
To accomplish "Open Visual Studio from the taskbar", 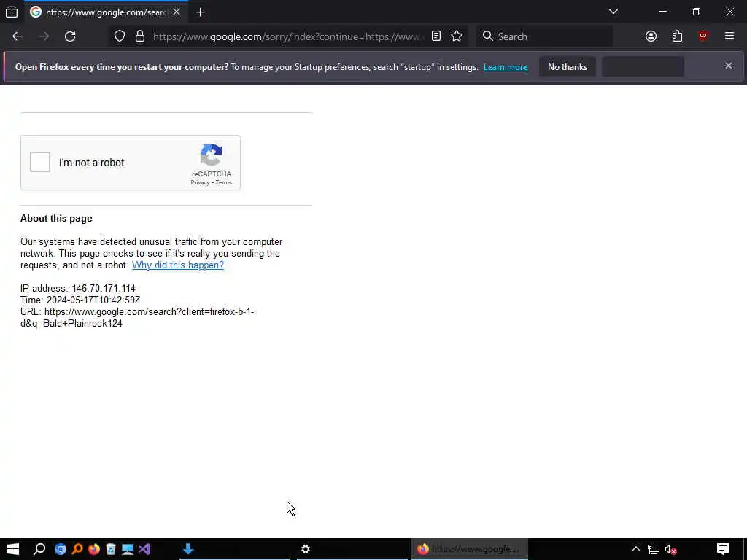I will [x=144, y=549].
